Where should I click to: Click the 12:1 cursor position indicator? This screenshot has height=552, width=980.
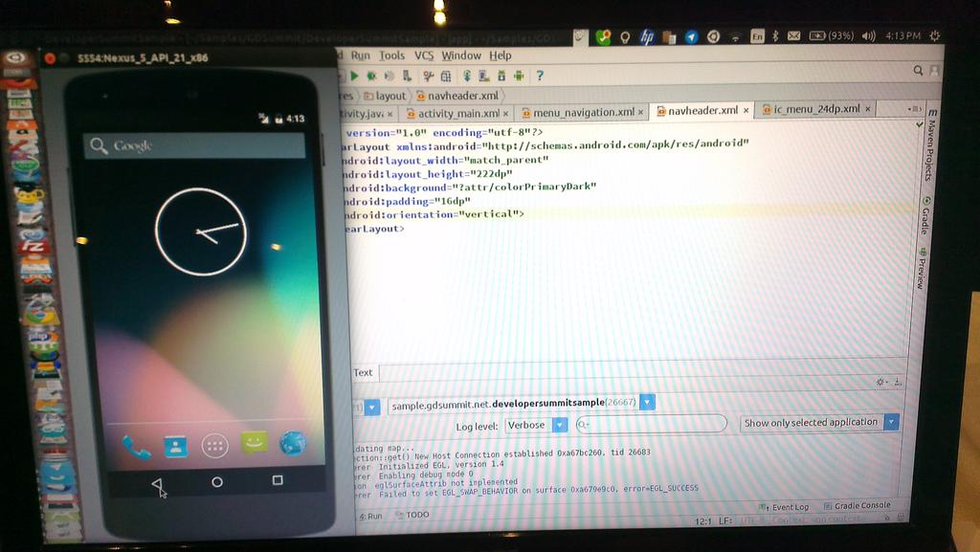click(x=703, y=520)
